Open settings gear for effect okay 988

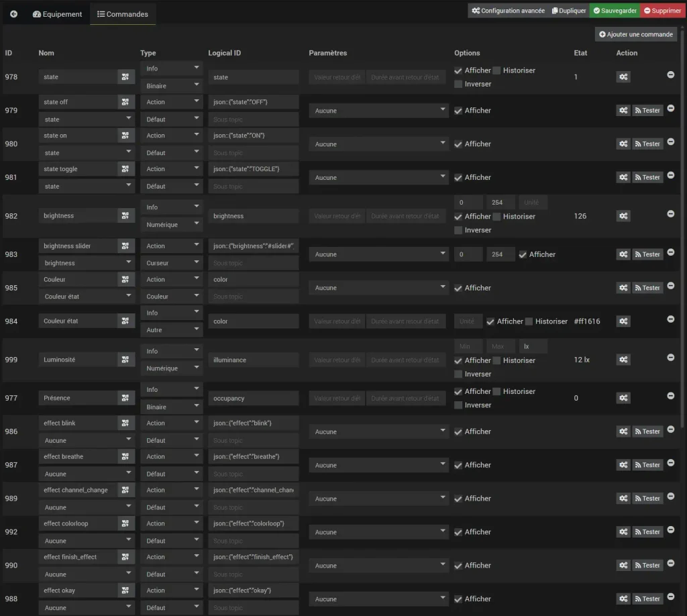(623, 599)
